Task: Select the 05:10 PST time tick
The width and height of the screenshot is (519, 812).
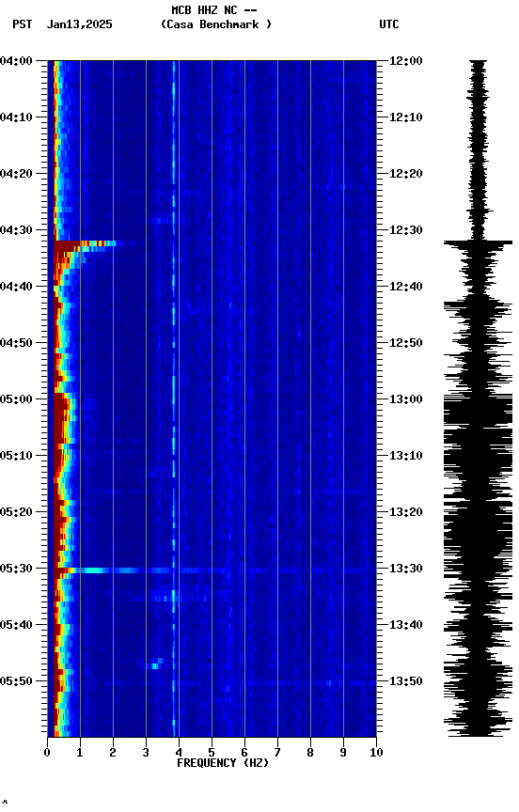Action: coord(16,456)
